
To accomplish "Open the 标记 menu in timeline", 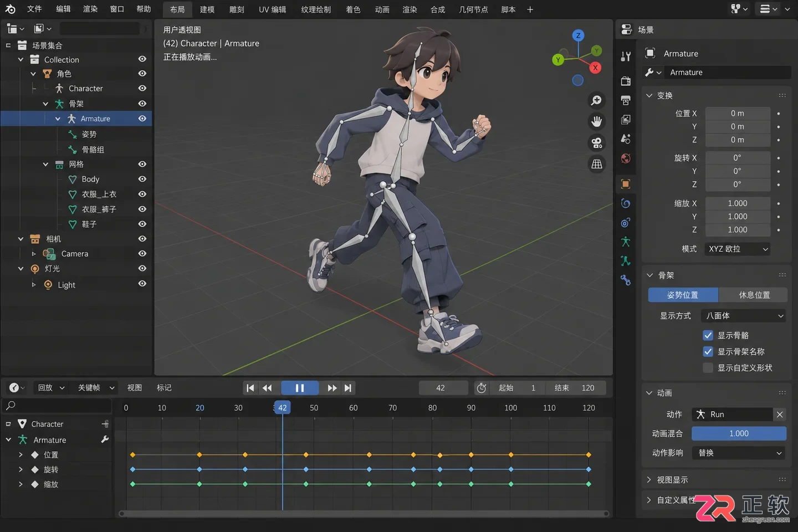I will [x=164, y=388].
